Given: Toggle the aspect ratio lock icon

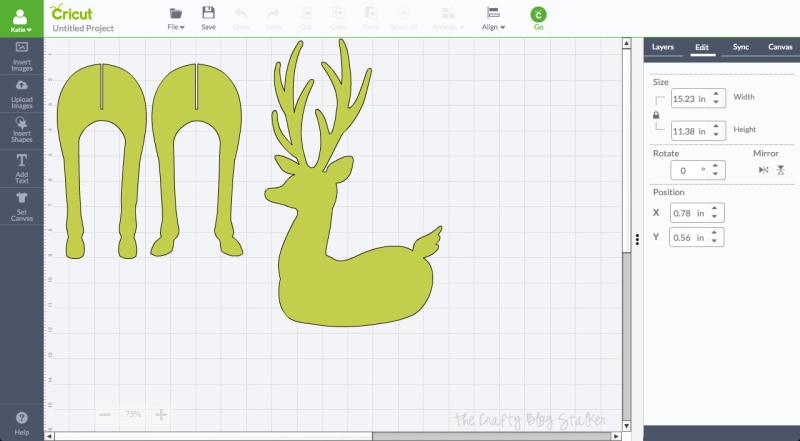Looking at the screenshot, I should coord(656,115).
